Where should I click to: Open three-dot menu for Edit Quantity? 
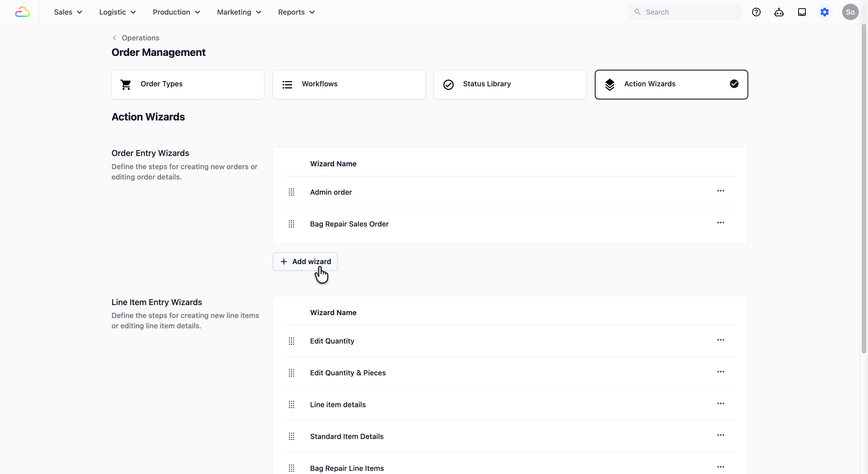[720, 340]
